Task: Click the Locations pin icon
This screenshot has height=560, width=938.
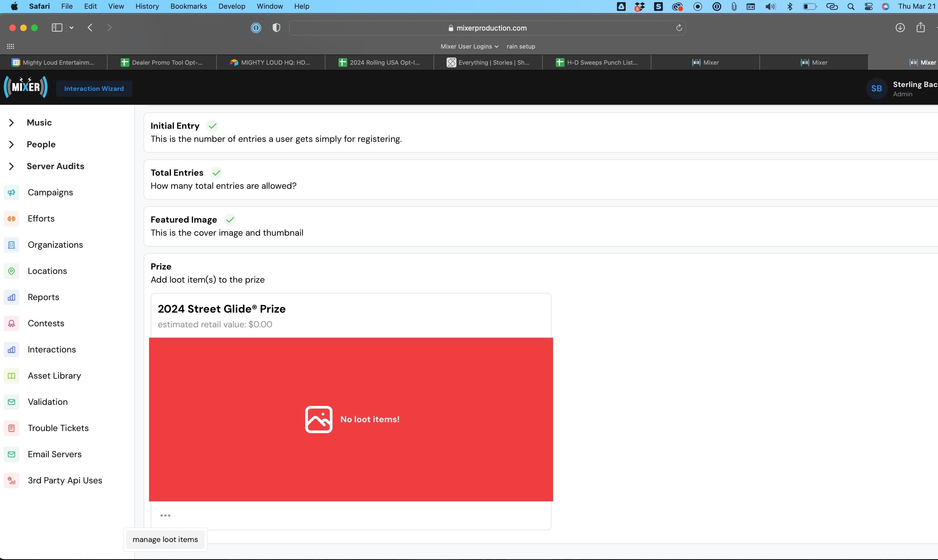Action: [11, 271]
